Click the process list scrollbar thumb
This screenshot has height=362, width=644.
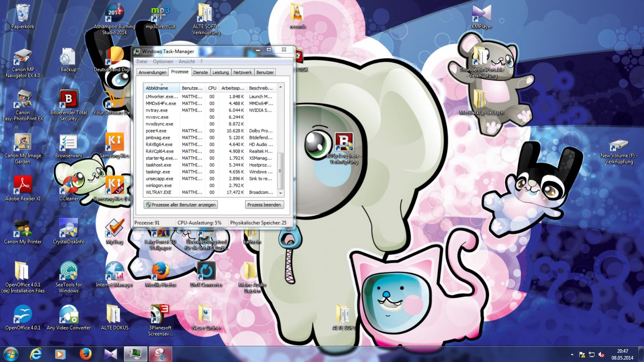280,171
